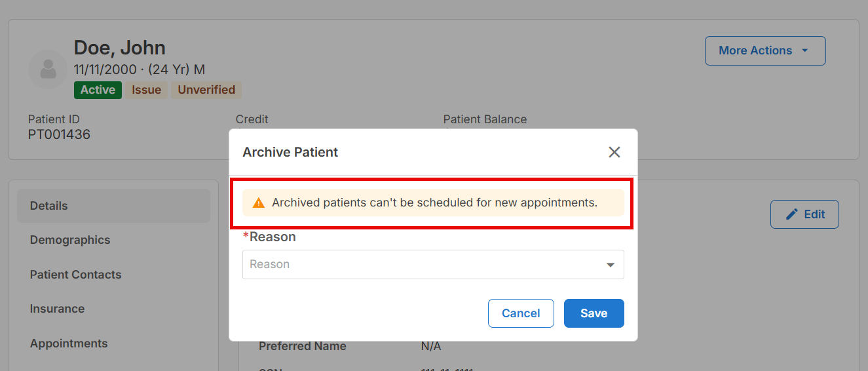
Task: Click the More Actions caret arrow
Action: click(805, 50)
